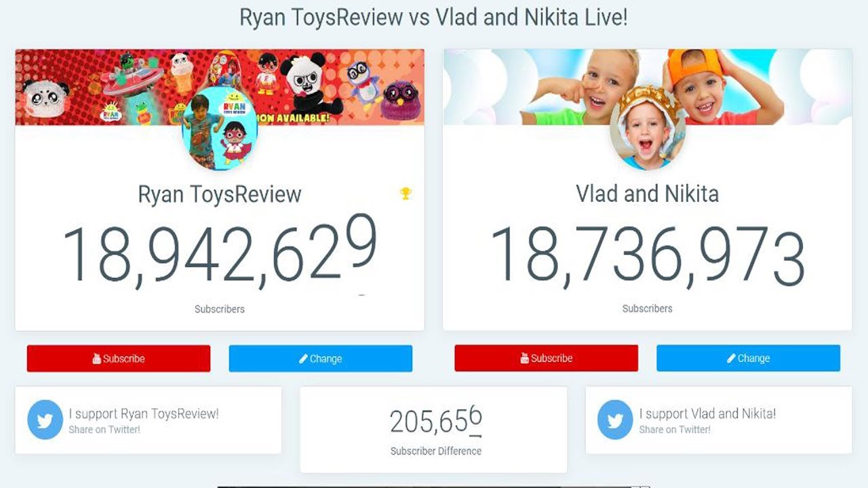Subscribe to Vlad and Nikita channel
This screenshot has width=868, height=488.
tap(546, 358)
